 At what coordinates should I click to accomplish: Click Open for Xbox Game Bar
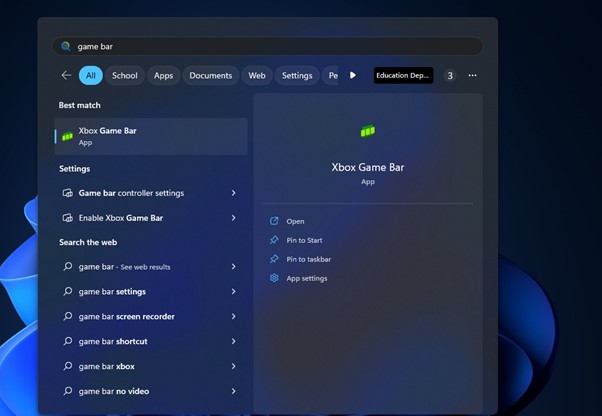click(295, 221)
